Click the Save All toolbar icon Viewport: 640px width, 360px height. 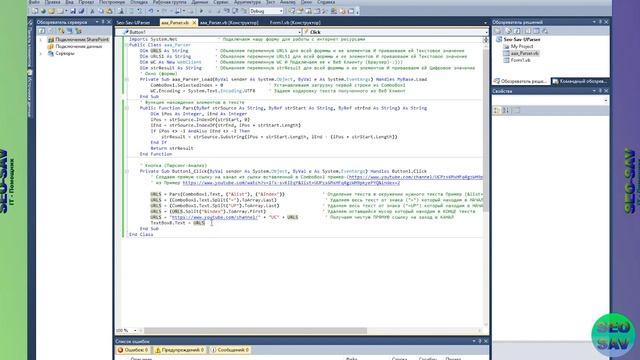81,11
